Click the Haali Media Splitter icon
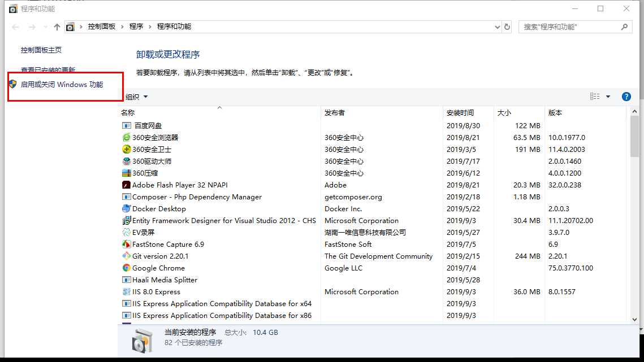This screenshot has height=362, width=644. click(x=127, y=280)
